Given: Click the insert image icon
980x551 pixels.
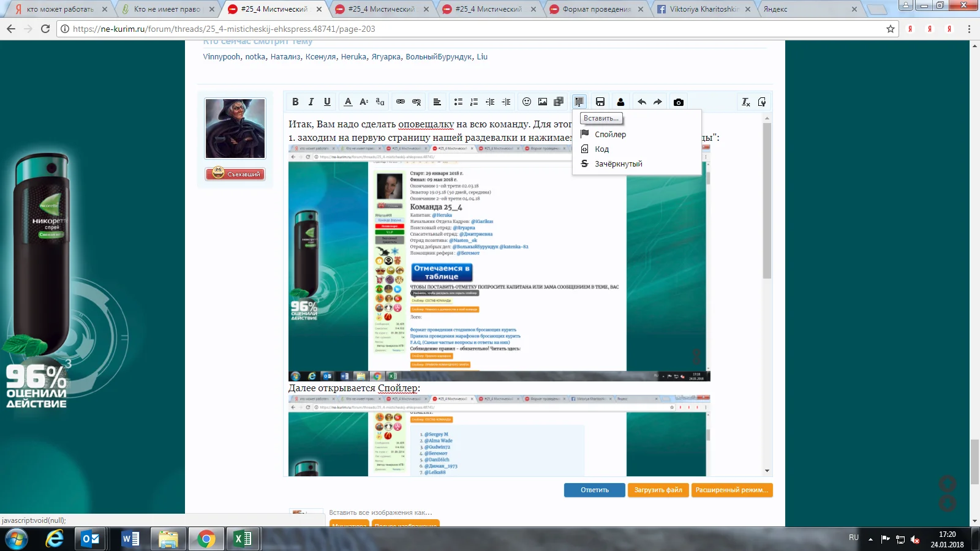Looking at the screenshot, I should (x=543, y=102).
